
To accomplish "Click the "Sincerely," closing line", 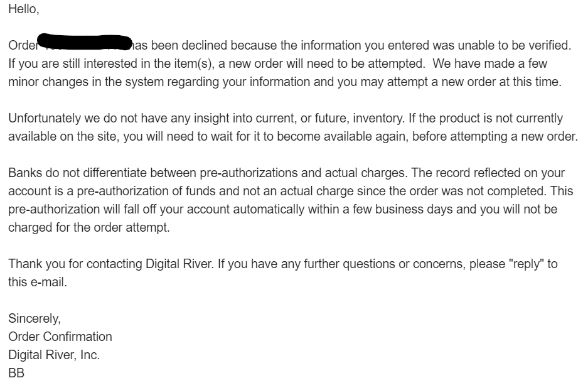I will [35, 318].
